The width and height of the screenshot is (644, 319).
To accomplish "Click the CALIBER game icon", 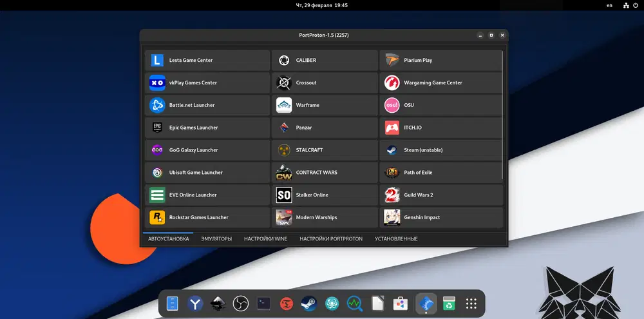I will point(284,61).
